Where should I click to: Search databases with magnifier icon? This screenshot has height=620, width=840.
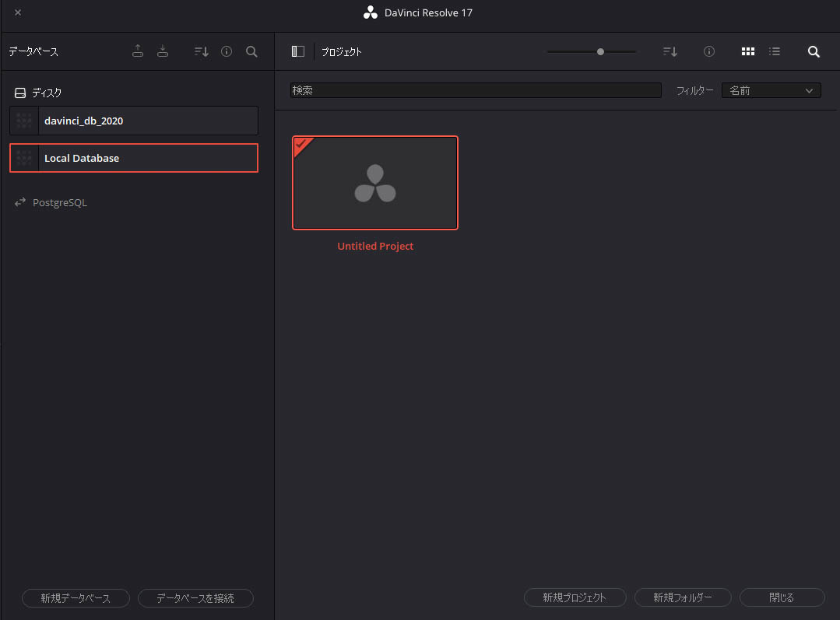[251, 51]
